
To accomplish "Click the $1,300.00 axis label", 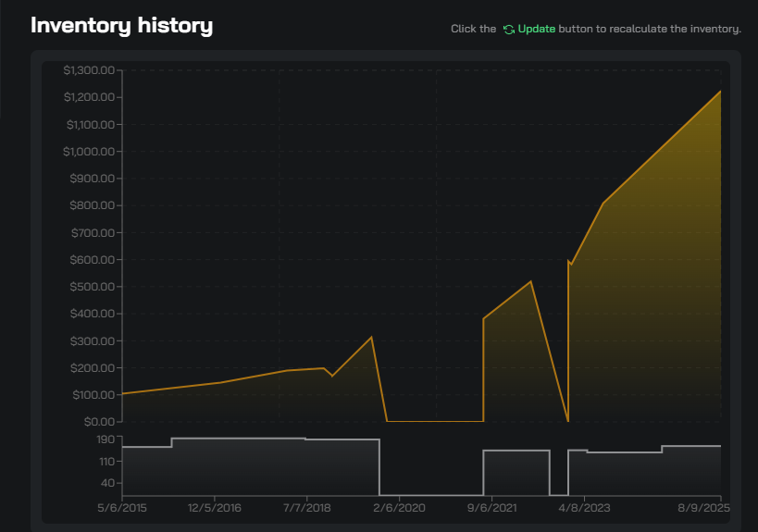I will pos(89,70).
